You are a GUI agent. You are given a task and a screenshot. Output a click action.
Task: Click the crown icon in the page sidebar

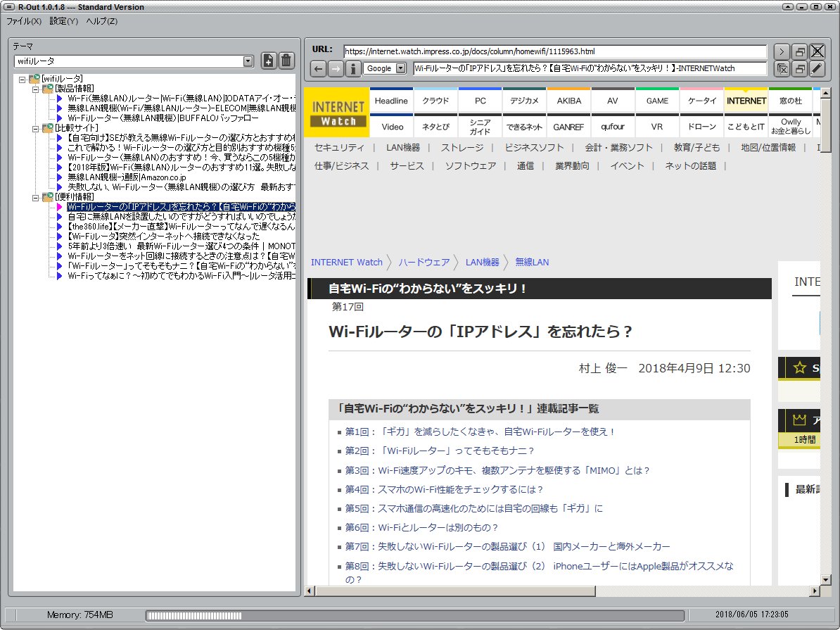point(799,420)
